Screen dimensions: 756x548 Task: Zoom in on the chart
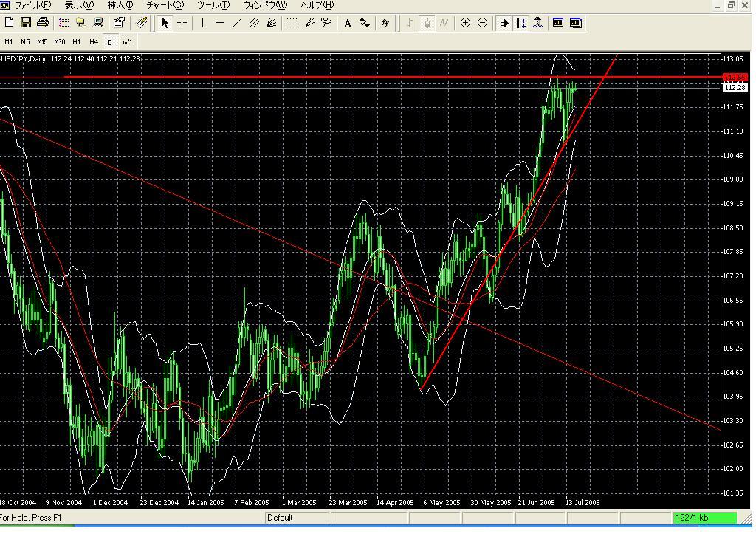[465, 23]
